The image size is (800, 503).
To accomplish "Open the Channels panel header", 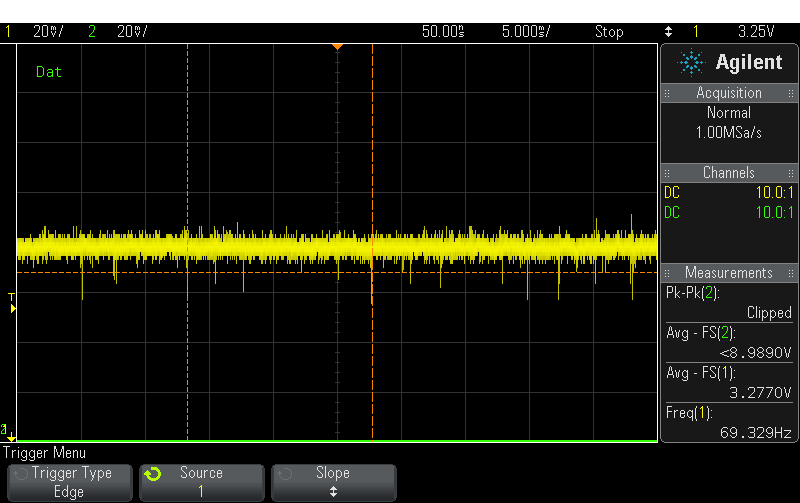I will tap(729, 173).
